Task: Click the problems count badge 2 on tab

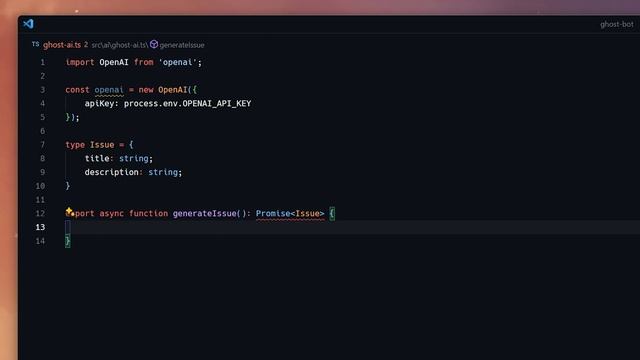Action: click(86, 44)
